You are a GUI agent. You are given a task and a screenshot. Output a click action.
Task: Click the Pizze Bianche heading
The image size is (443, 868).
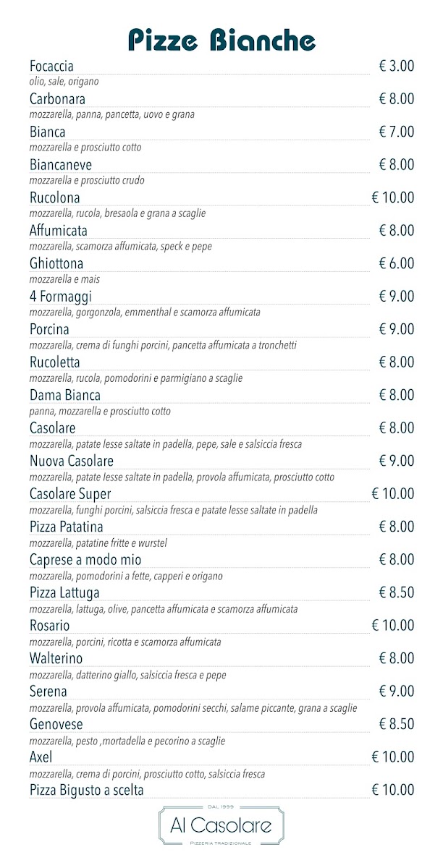(x=221, y=41)
